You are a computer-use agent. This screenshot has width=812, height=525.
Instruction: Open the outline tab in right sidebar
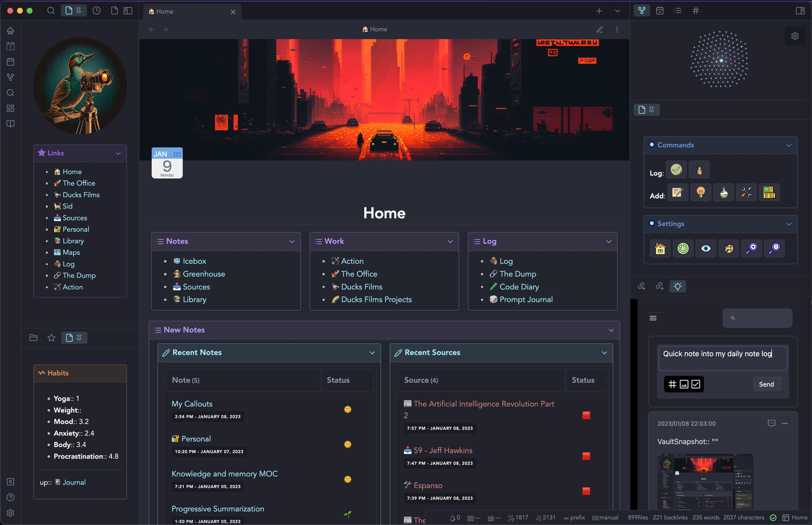678,11
